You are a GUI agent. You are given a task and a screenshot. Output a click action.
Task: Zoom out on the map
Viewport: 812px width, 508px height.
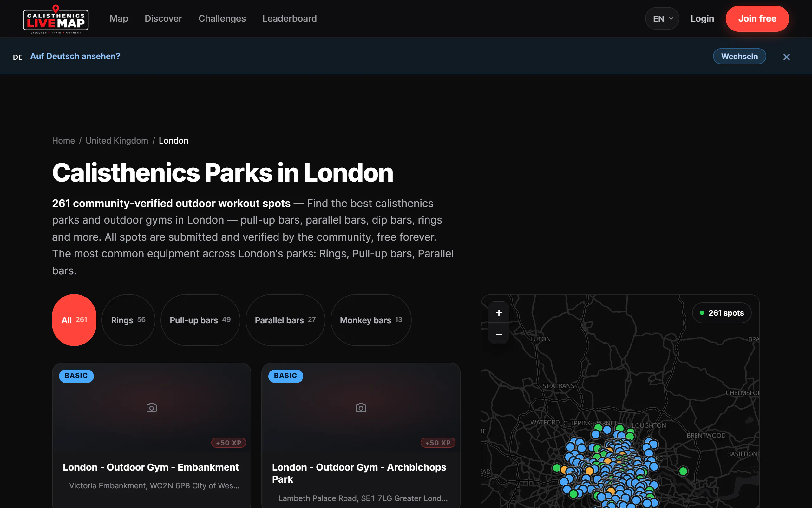[x=499, y=334]
